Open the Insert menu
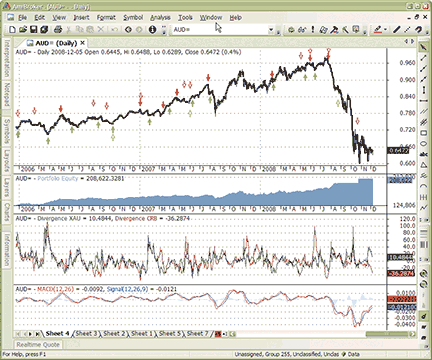Screen dimensions: 432x360 coord(81,17)
